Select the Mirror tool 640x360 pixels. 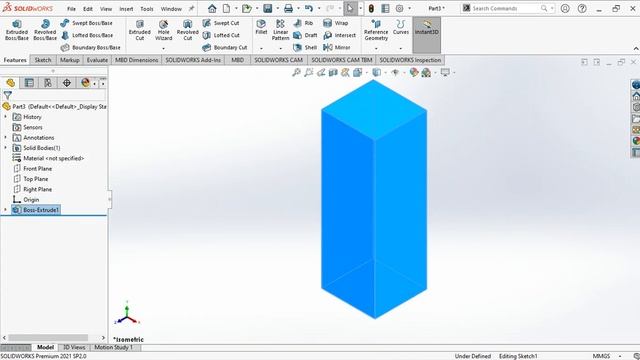click(337, 47)
